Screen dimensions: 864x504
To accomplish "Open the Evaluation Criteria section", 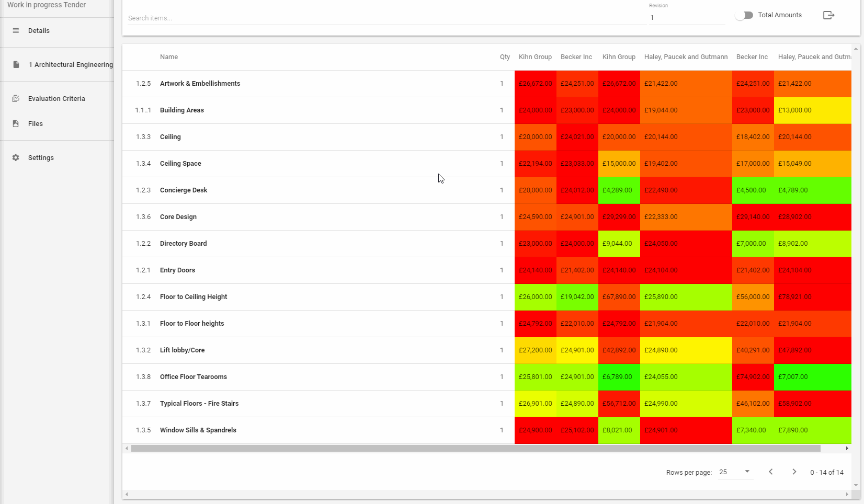I will (x=56, y=98).
